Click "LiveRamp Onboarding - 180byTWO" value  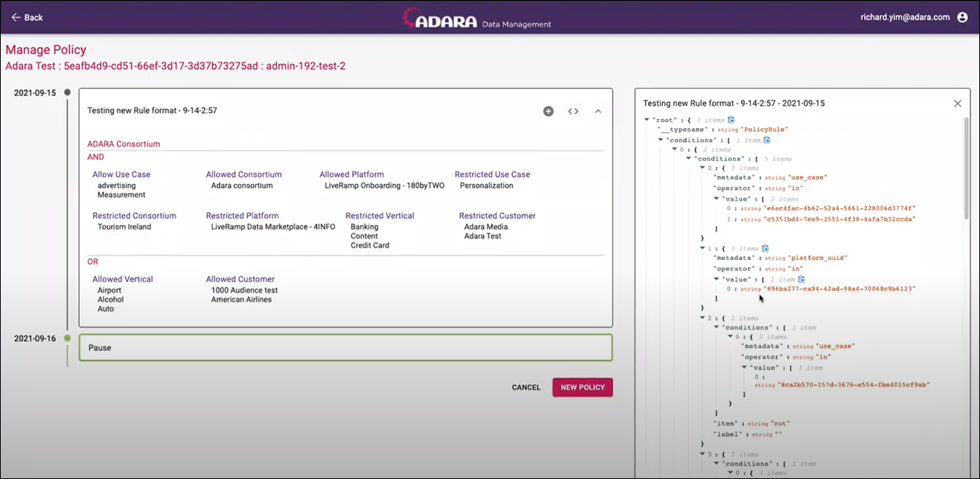pyautogui.click(x=384, y=185)
